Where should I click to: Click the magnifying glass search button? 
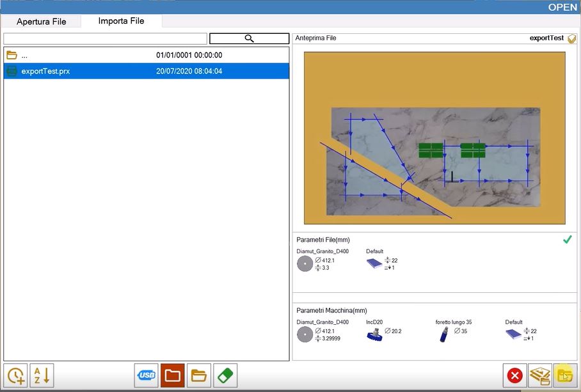[249, 38]
